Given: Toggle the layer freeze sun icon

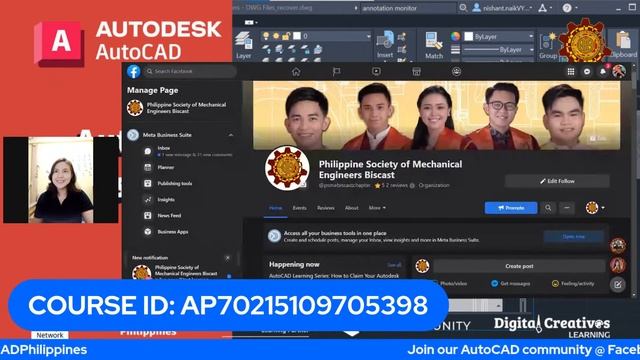Looking at the screenshot, I should pos(276,36).
